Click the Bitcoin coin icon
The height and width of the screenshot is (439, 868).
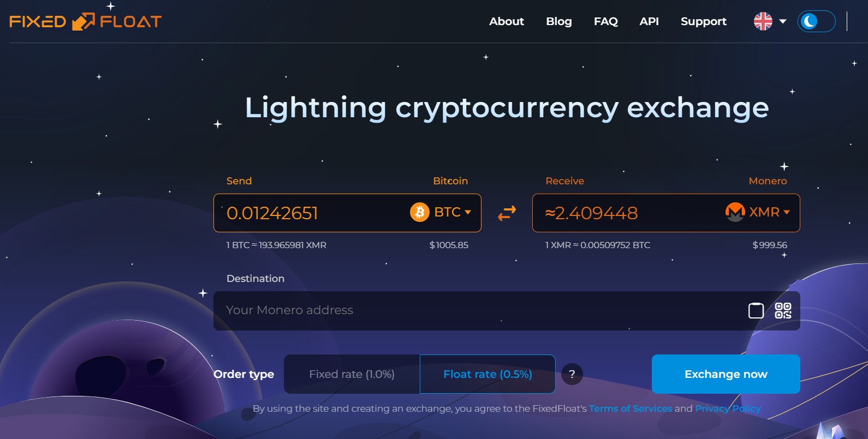point(420,212)
